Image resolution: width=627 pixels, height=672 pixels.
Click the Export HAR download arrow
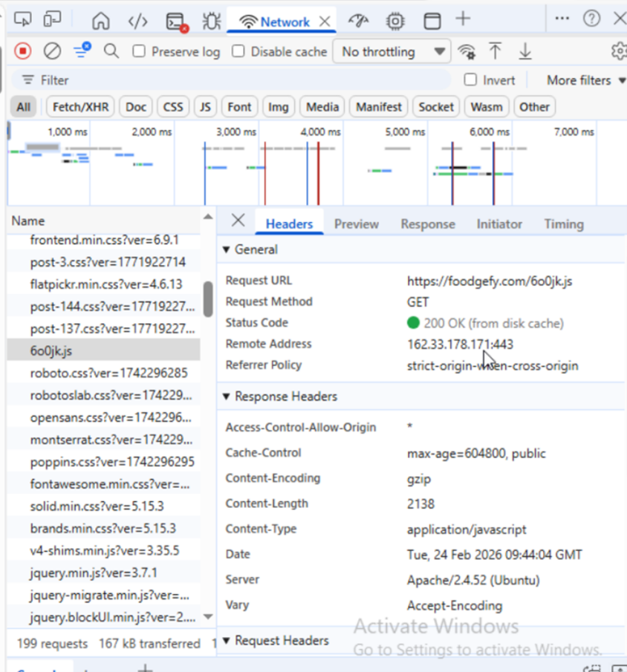point(525,51)
